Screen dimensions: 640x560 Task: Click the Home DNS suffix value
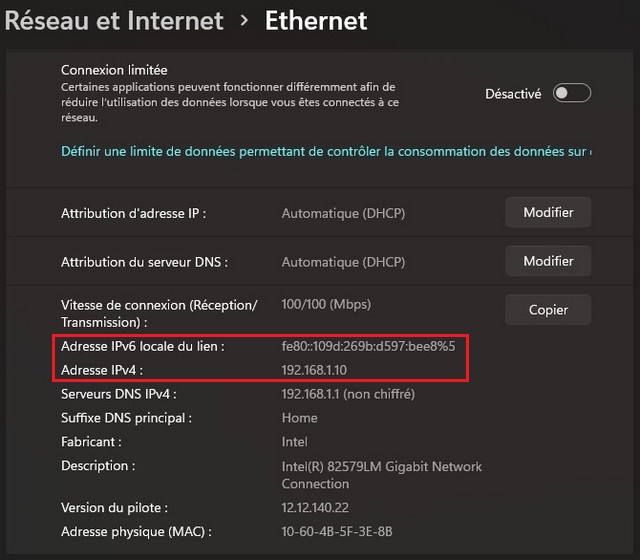pyautogui.click(x=299, y=418)
